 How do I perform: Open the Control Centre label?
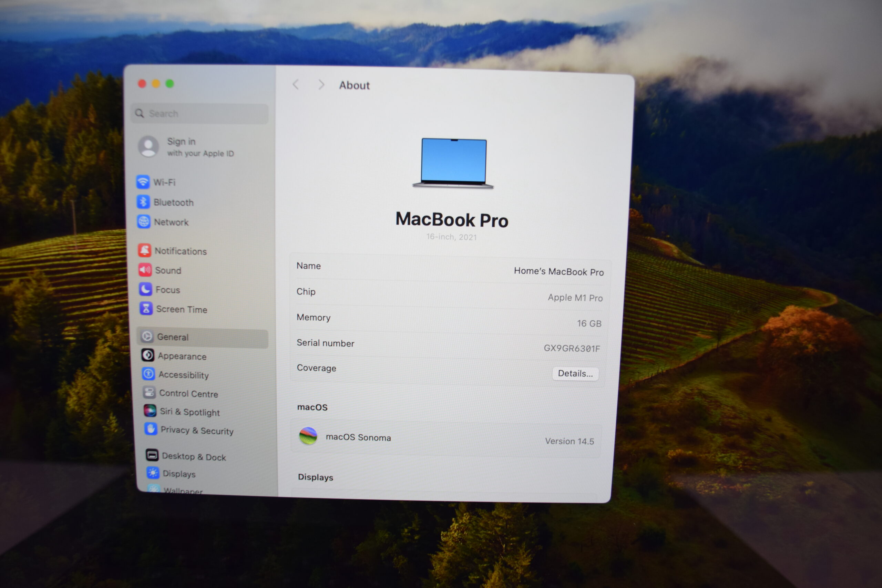coord(188,394)
